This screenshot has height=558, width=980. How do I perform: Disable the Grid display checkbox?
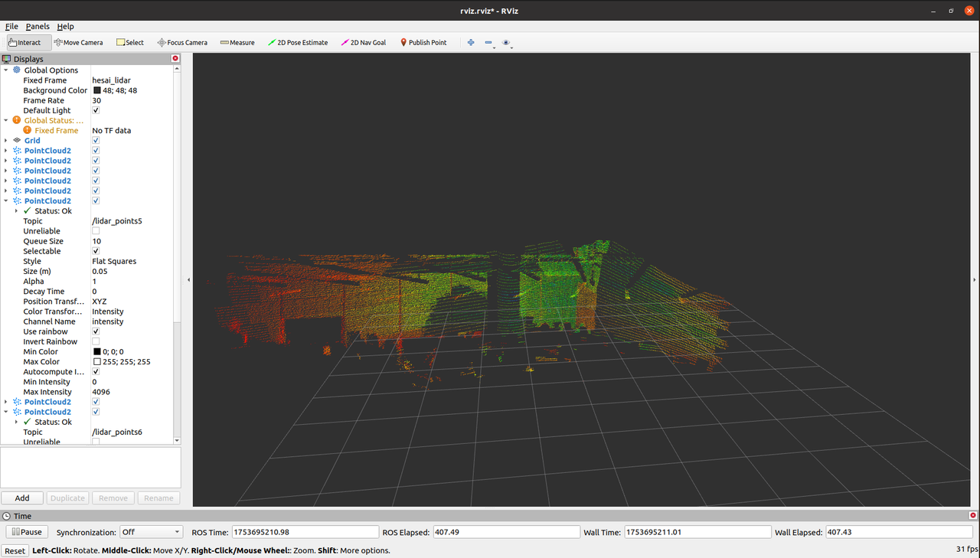coord(96,141)
